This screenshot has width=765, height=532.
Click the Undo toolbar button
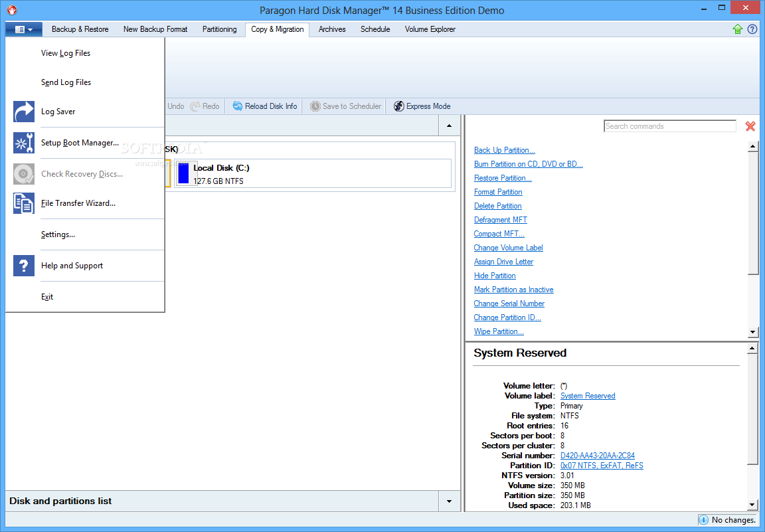(175, 106)
